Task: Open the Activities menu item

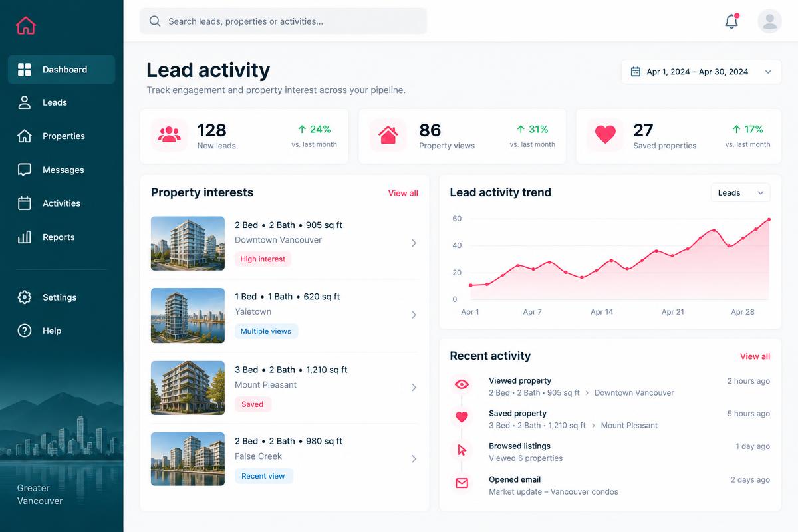Action: point(61,203)
